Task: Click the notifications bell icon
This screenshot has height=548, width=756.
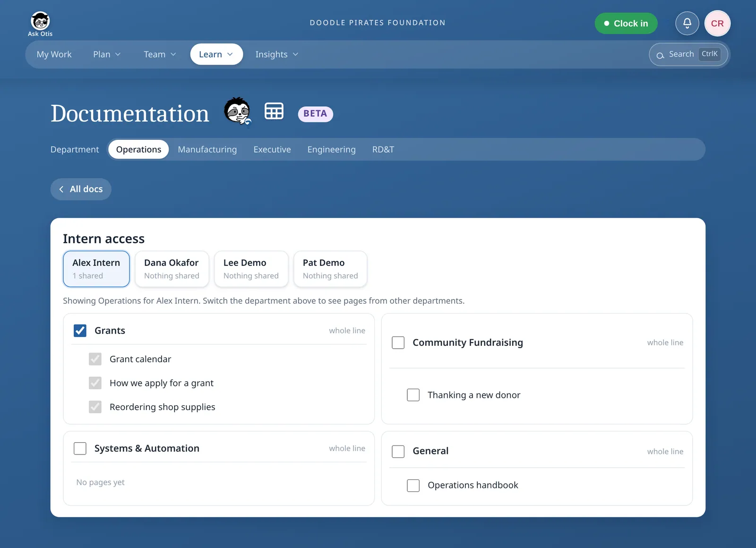Action: click(x=687, y=23)
